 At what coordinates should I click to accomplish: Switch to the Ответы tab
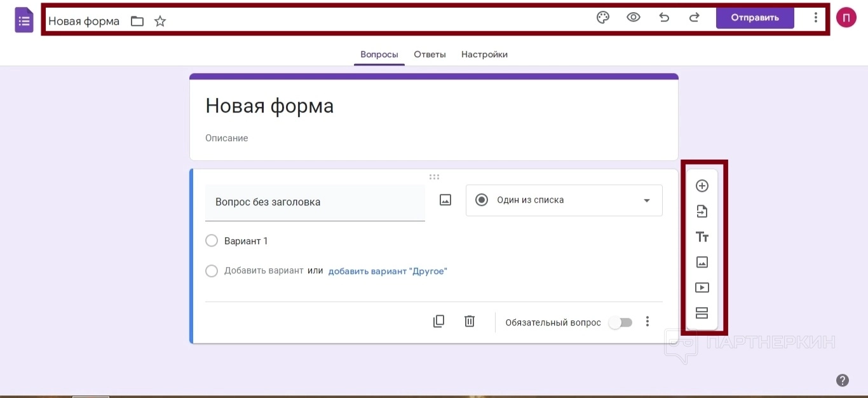point(430,55)
